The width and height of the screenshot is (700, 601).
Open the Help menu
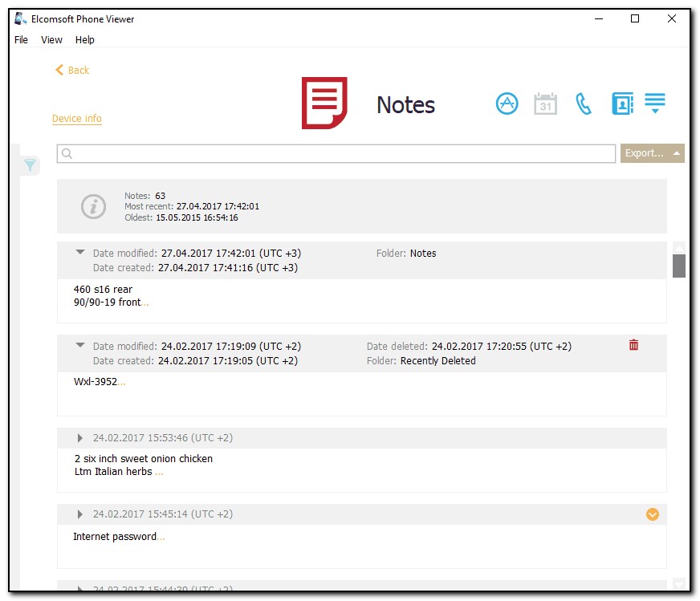click(84, 40)
